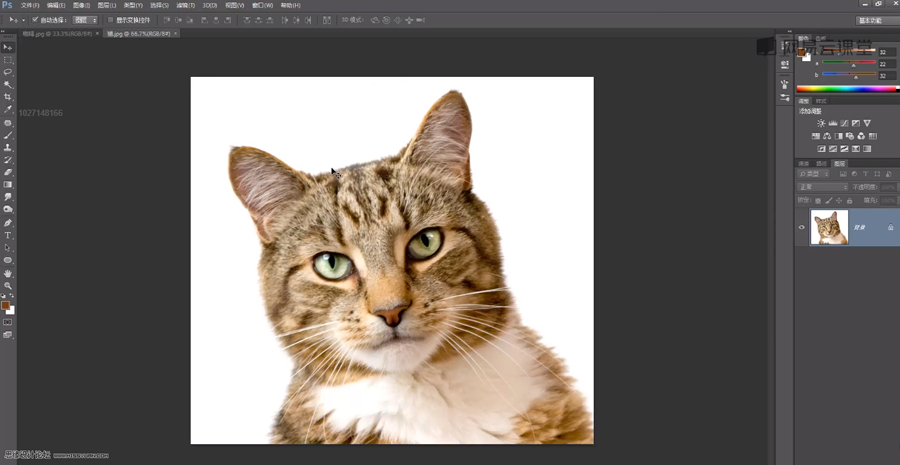Add a Color Balance adjustment

coord(827,136)
